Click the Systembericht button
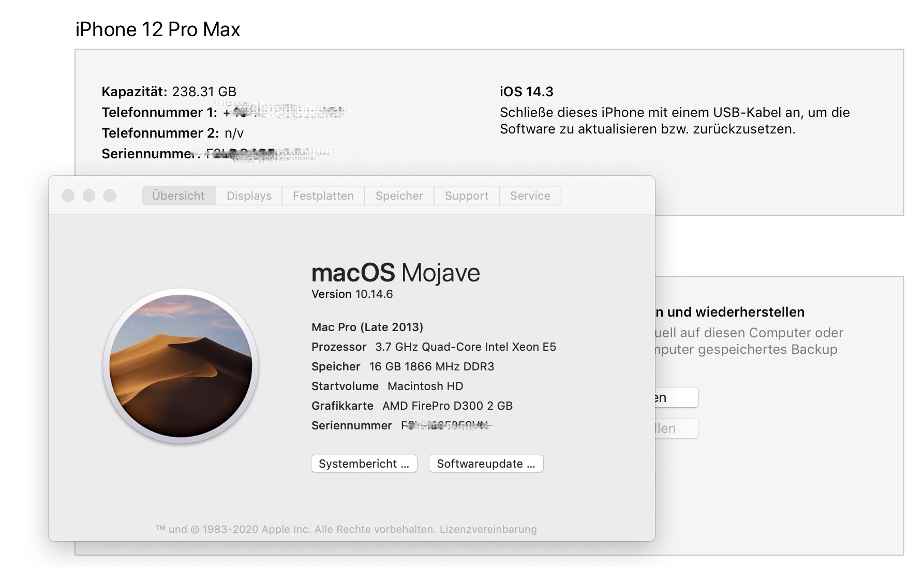This screenshot has width=924, height=567. (364, 464)
